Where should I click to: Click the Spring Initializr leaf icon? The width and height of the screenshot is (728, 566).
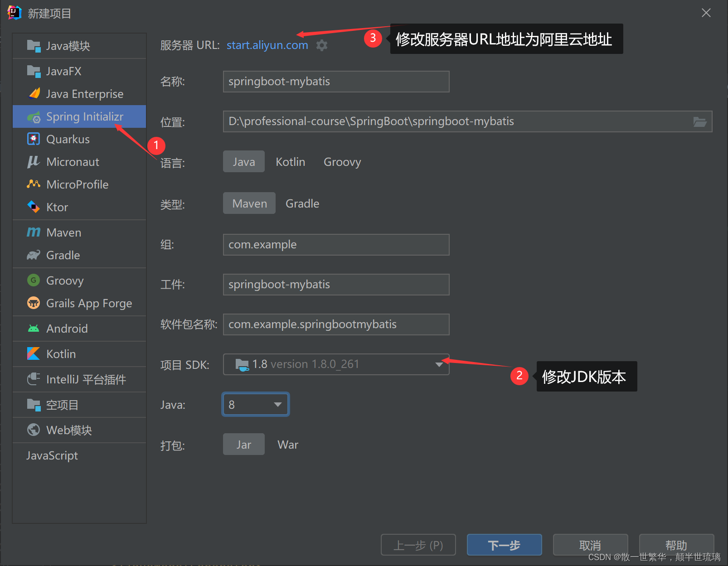(x=34, y=117)
